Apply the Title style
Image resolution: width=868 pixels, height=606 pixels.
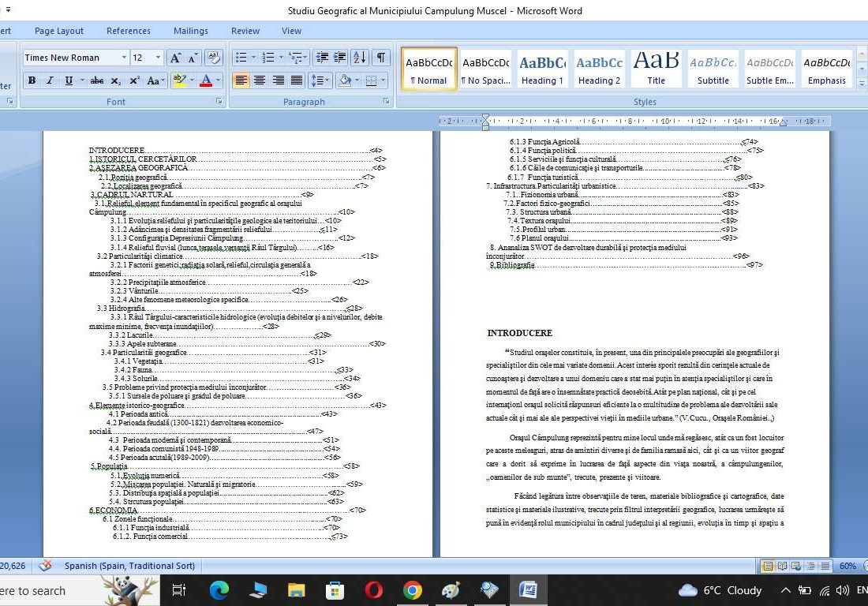pos(656,69)
